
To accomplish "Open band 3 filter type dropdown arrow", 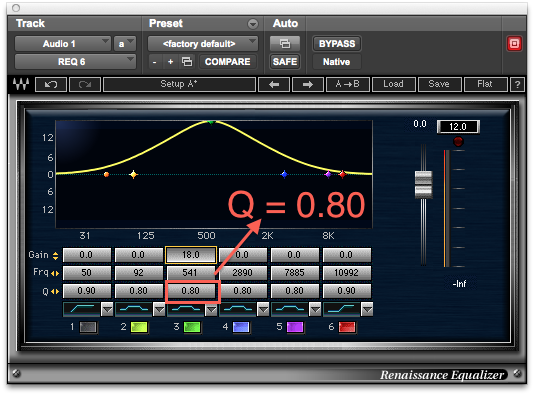I will tap(211, 309).
